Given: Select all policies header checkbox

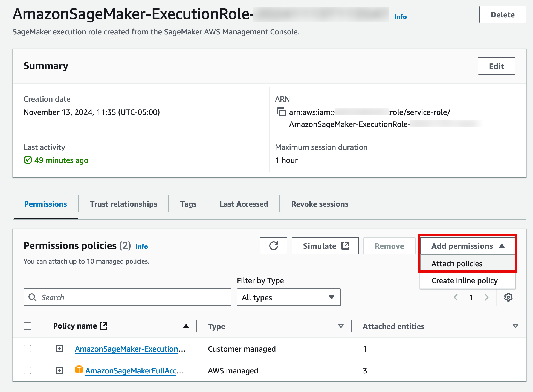Looking at the screenshot, I should pyautogui.click(x=27, y=326).
